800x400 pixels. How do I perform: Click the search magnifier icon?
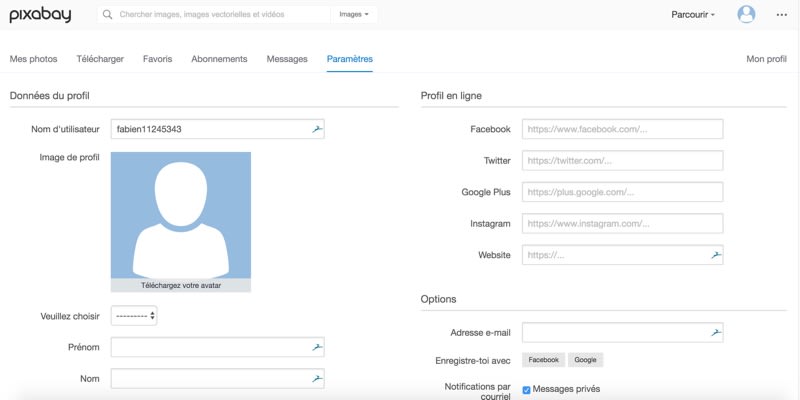[107, 15]
